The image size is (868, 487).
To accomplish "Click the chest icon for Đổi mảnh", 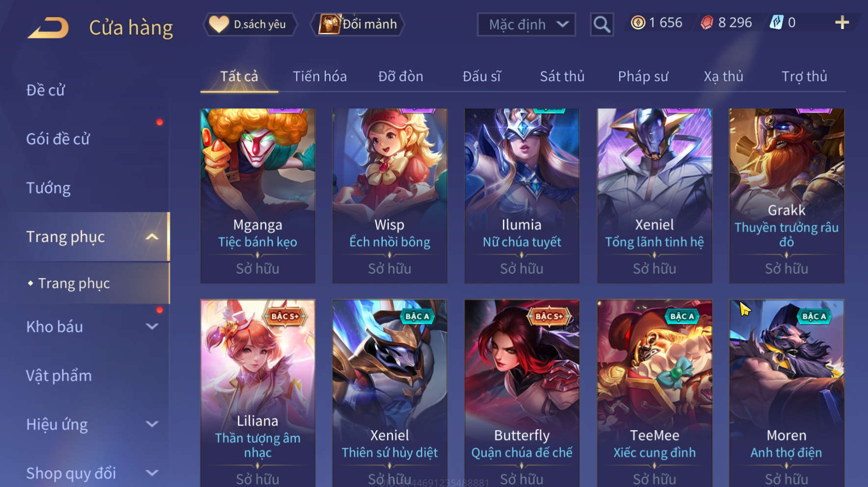I will coord(329,24).
